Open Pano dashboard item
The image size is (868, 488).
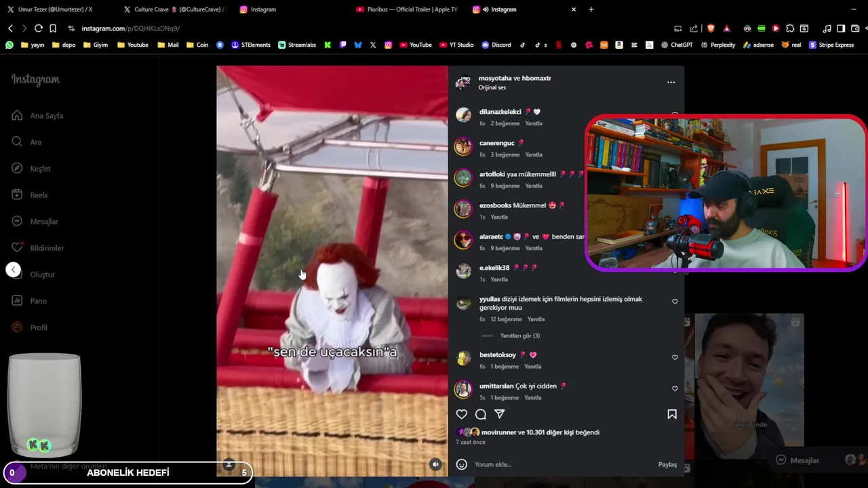[x=30, y=301]
